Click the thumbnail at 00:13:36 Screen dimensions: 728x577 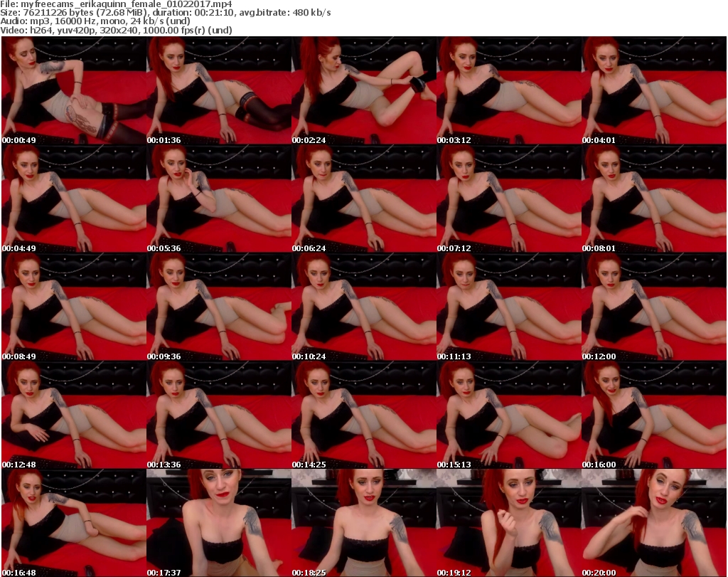pos(219,415)
